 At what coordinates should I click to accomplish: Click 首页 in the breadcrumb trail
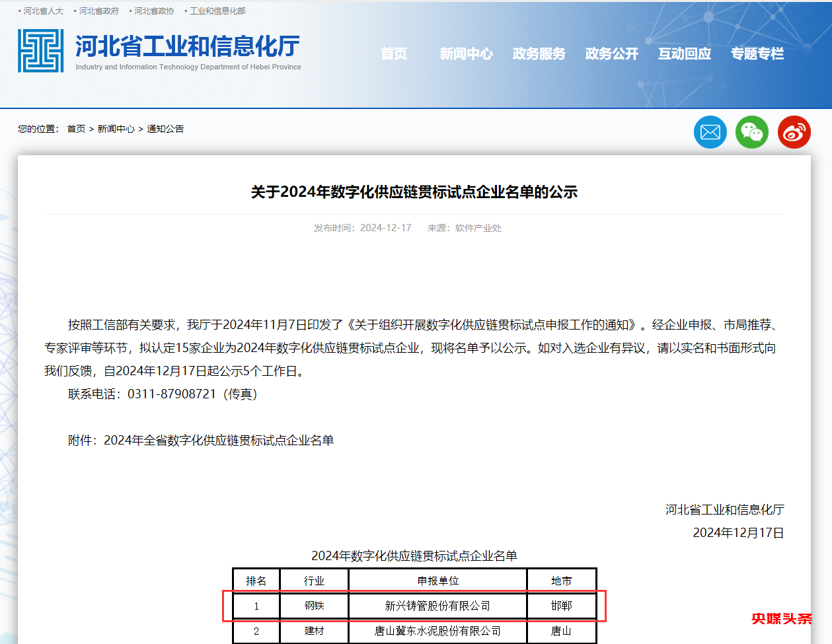click(x=76, y=129)
